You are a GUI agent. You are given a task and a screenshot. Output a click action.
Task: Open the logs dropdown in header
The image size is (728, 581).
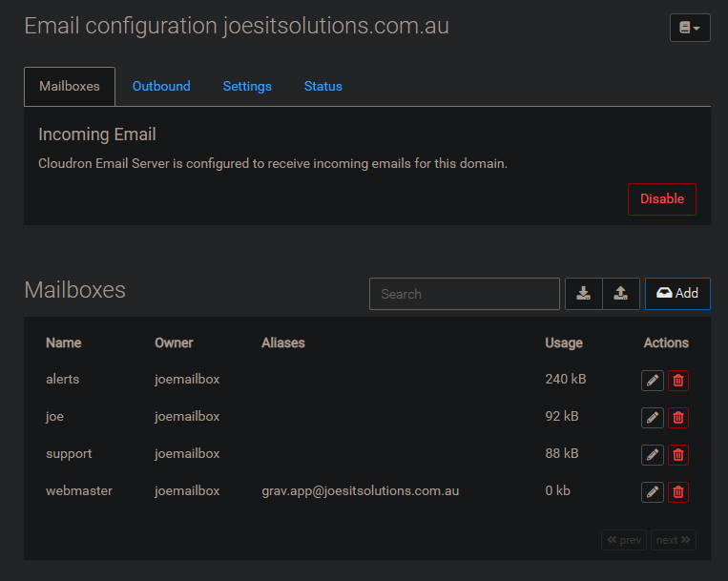pos(690,28)
